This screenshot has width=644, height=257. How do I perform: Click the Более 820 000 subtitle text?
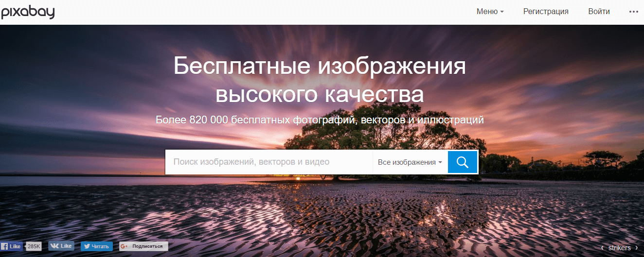pos(320,120)
